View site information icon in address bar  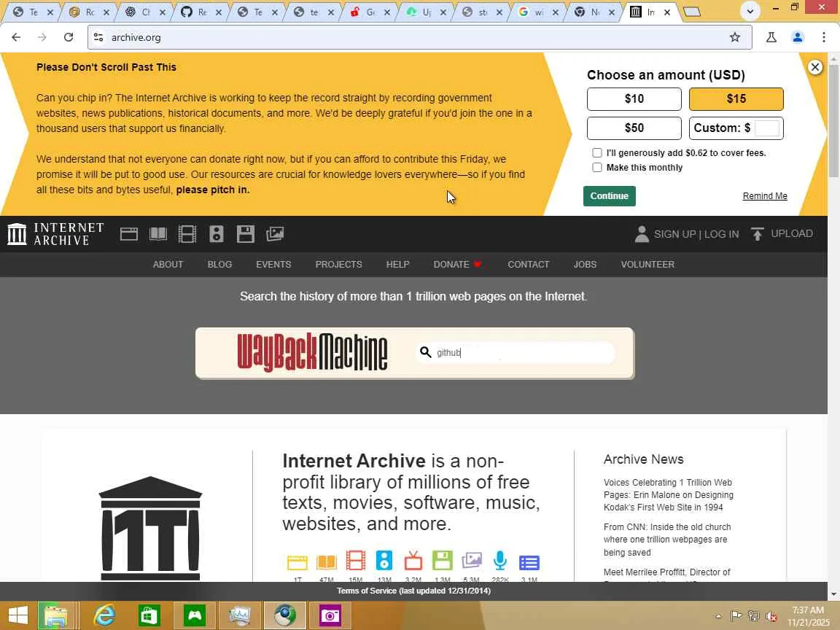[98, 37]
